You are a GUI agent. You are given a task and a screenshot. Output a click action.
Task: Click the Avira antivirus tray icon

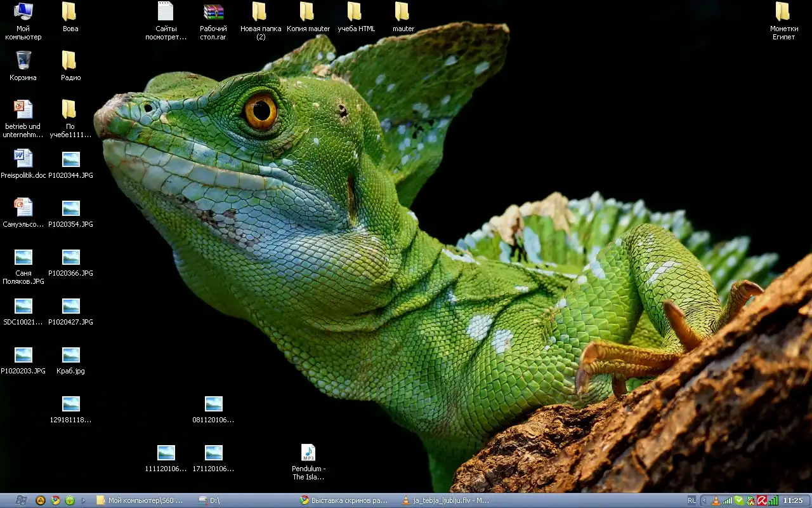click(x=762, y=500)
